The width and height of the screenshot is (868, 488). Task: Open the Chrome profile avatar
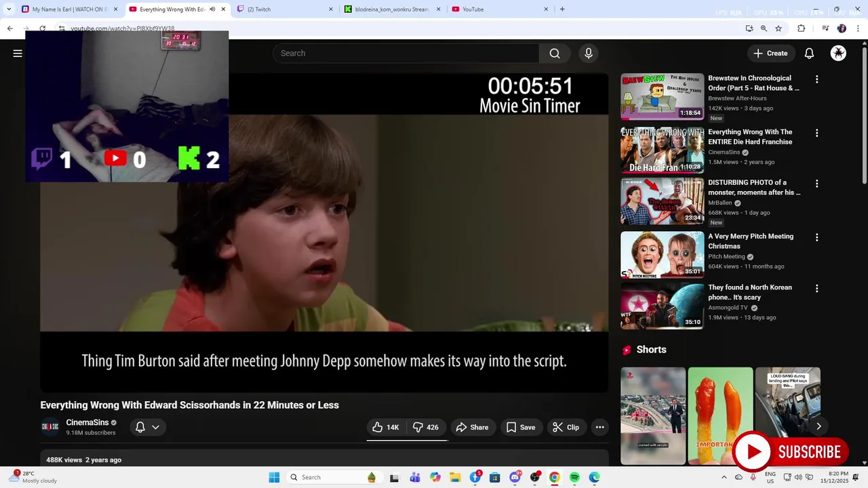point(842,28)
